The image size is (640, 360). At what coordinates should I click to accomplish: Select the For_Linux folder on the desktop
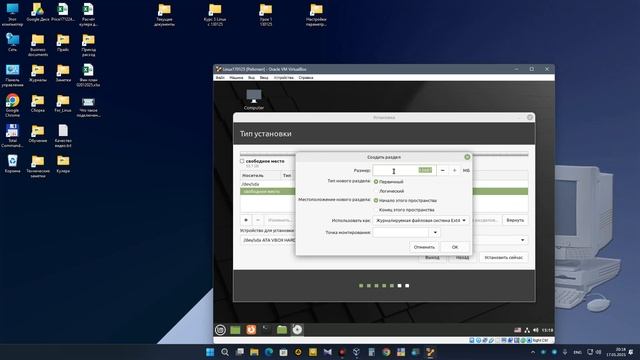tap(63, 104)
